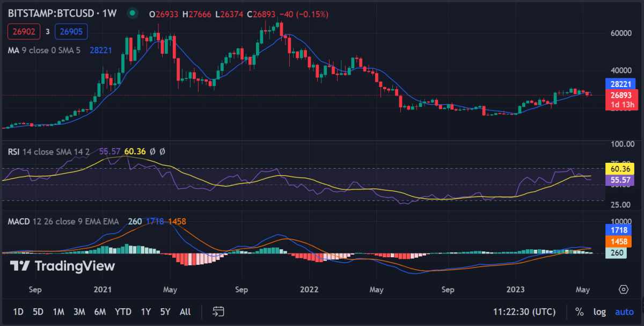Screen dimensions: 644x326
Task: Click the blue 26905 buy price button
Action: pyautogui.click(x=71, y=32)
